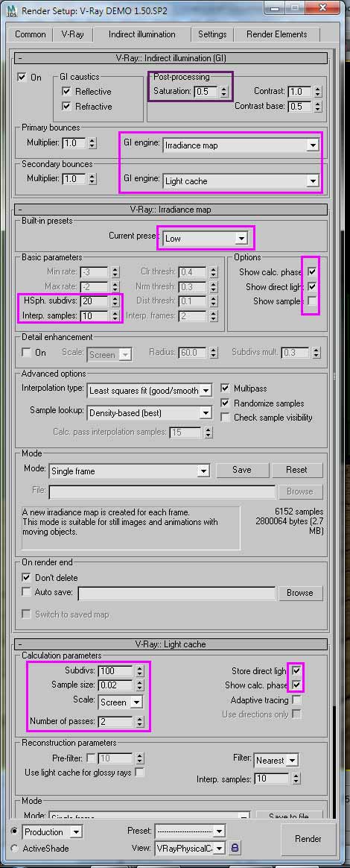Screen dimensions: 350x868
Task: Enable the Pre-filter checkbox
Action: (92, 758)
